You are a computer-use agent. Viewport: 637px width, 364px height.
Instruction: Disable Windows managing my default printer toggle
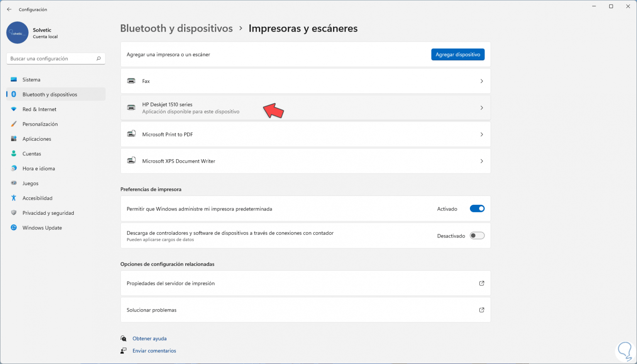tap(477, 209)
